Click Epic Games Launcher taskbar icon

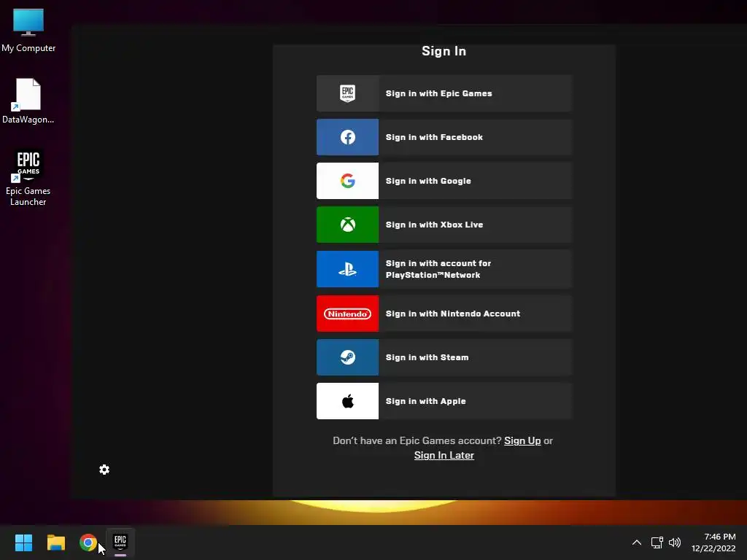(x=120, y=542)
